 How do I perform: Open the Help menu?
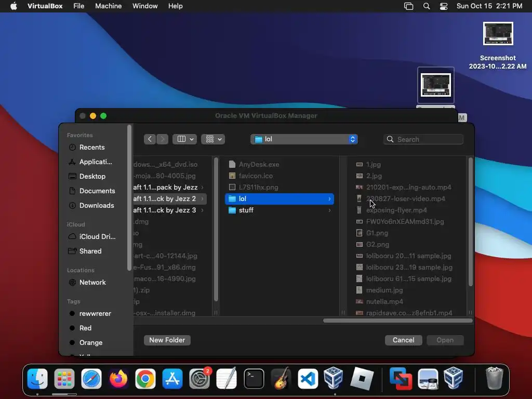coord(176,6)
